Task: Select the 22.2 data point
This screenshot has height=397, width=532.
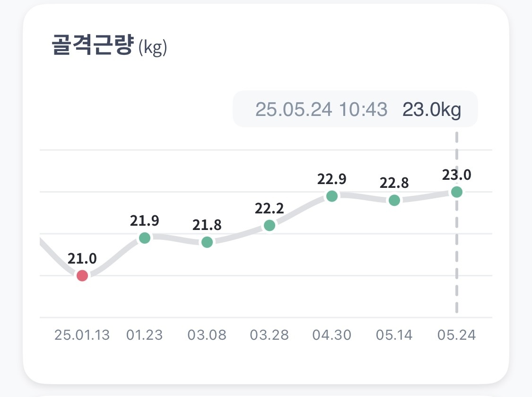Action: pyautogui.click(x=269, y=225)
